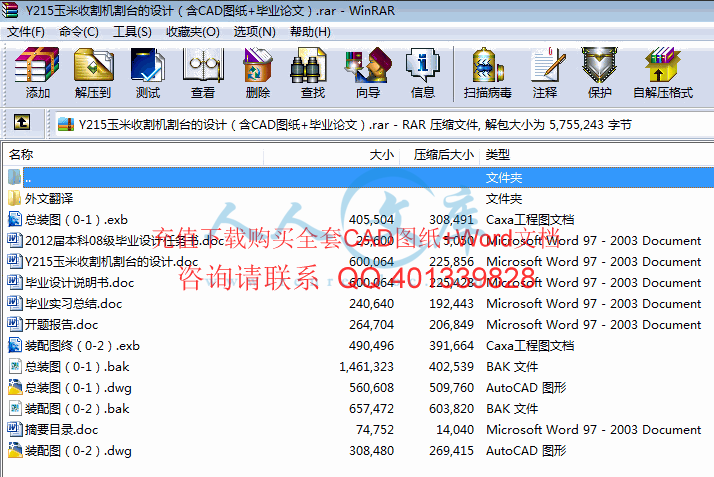
Task: Open the 工具(S) menu
Action: (132, 32)
